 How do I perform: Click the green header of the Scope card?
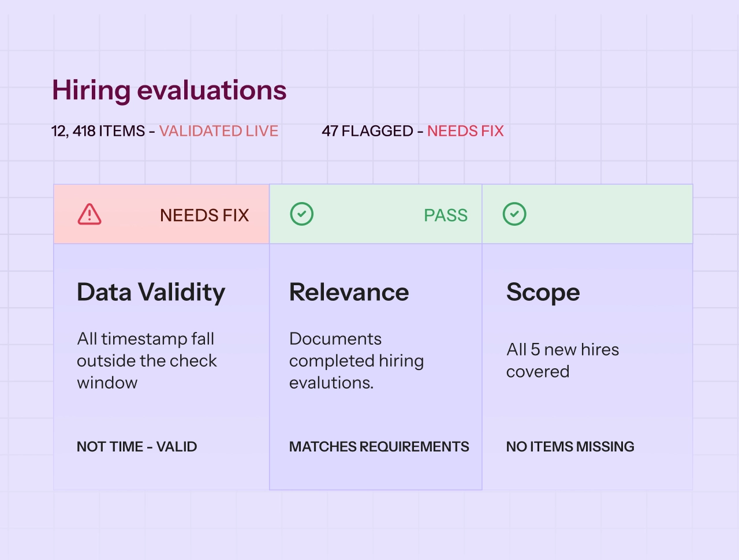tap(588, 214)
